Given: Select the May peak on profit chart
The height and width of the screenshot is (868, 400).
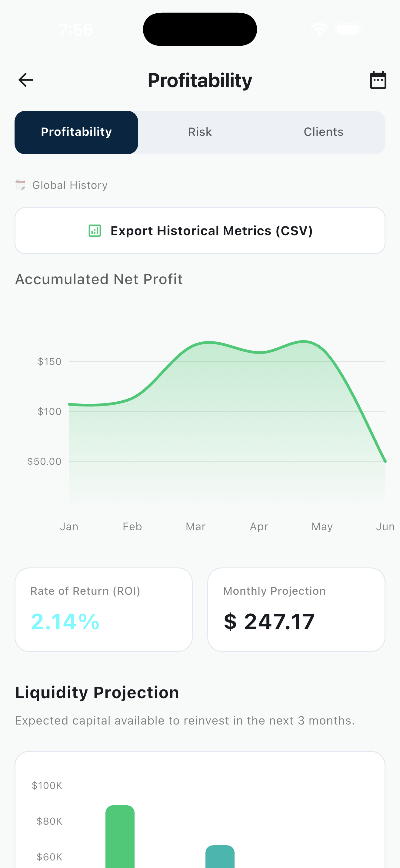Looking at the screenshot, I should (304, 342).
